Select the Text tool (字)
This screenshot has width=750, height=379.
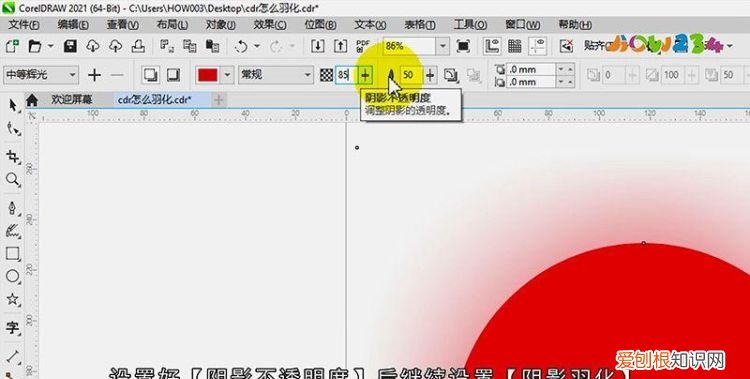pyautogui.click(x=13, y=328)
